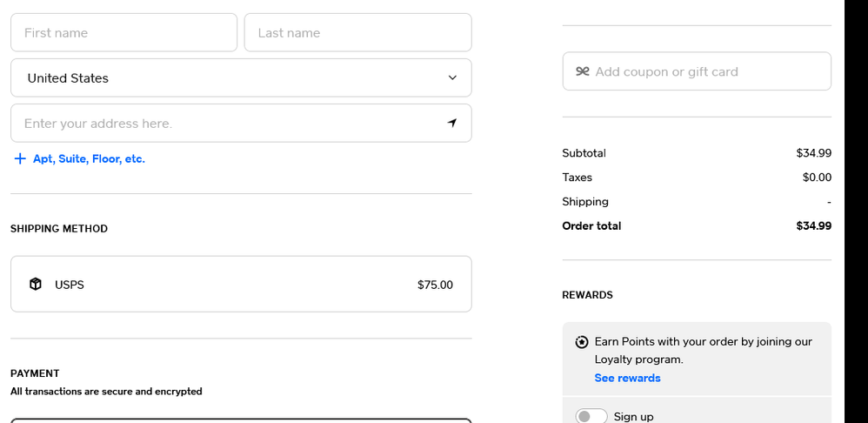Select the USPS $75.00 shipping option

click(x=241, y=284)
